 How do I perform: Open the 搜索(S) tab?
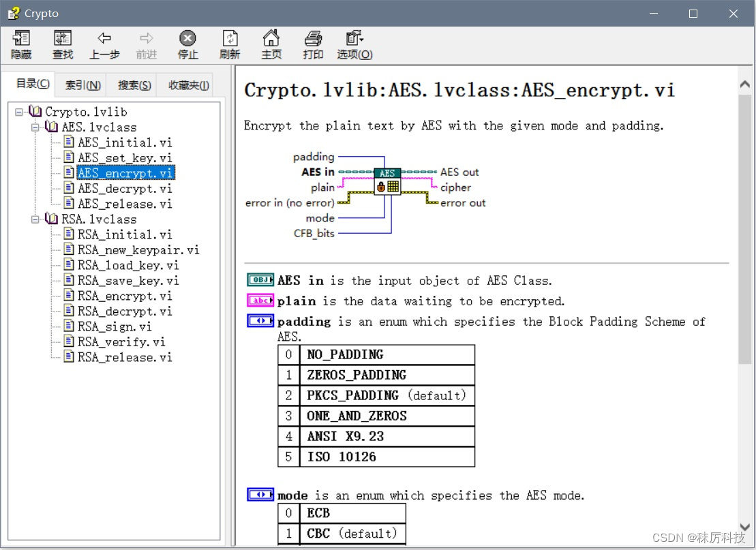point(133,85)
